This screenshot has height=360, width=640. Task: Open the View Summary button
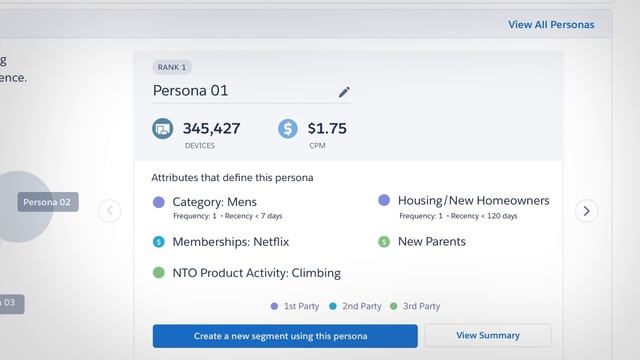pos(488,336)
